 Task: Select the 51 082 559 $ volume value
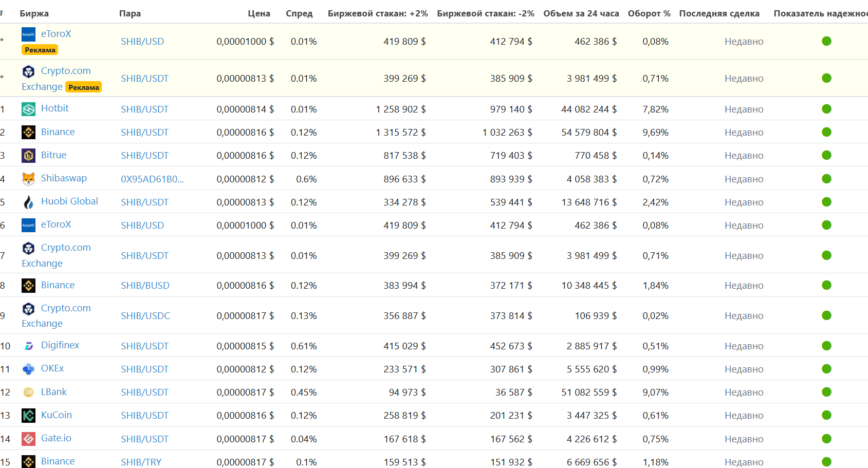(589, 392)
